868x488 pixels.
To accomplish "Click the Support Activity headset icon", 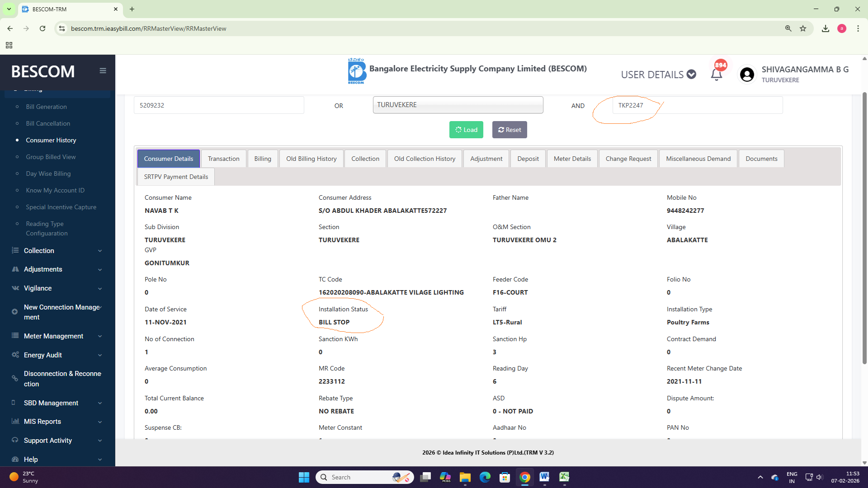I will pyautogui.click(x=15, y=440).
